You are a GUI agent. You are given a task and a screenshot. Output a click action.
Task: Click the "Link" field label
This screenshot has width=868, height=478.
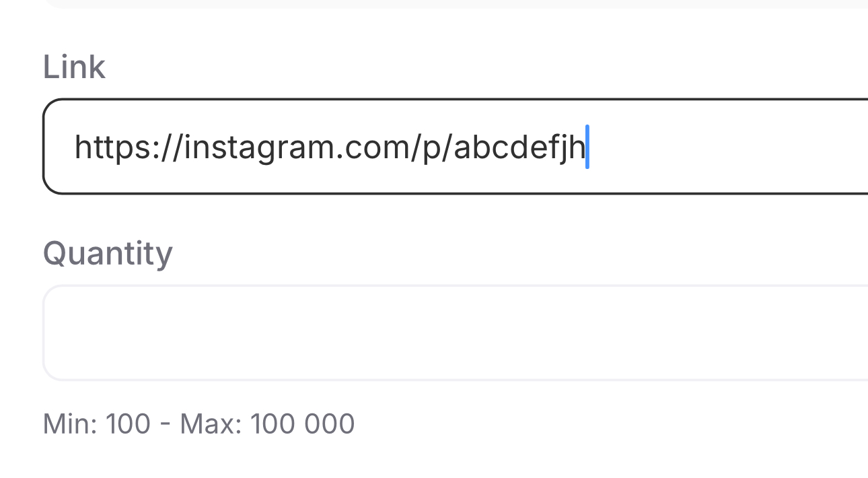[x=74, y=67]
